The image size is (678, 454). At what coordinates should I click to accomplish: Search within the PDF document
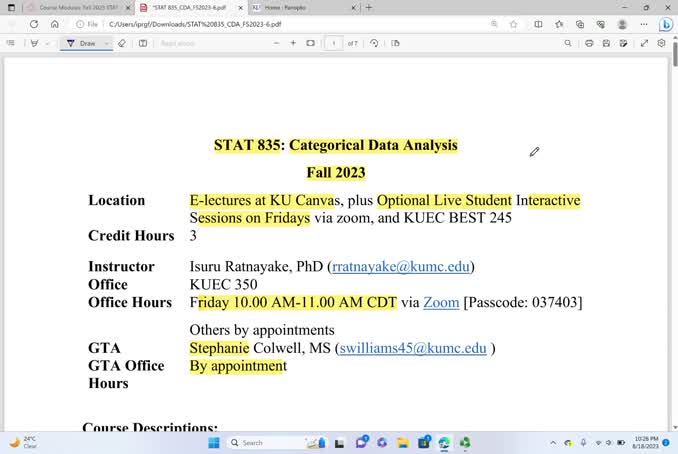(568, 43)
